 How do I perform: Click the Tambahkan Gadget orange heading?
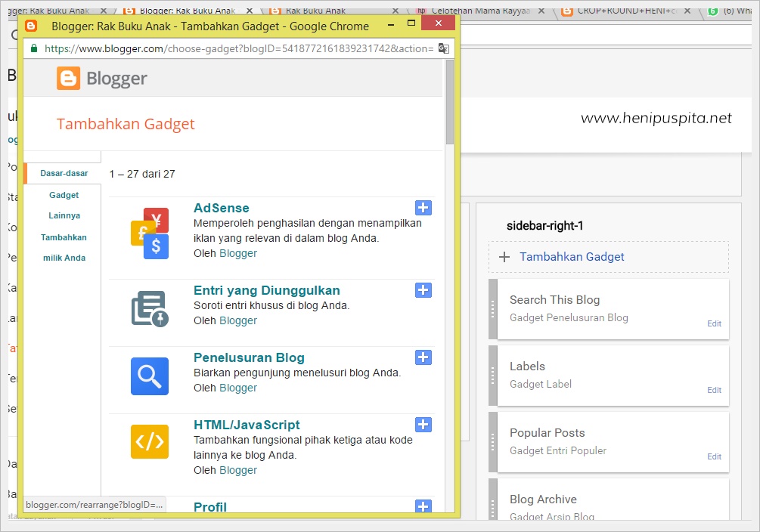(x=126, y=124)
